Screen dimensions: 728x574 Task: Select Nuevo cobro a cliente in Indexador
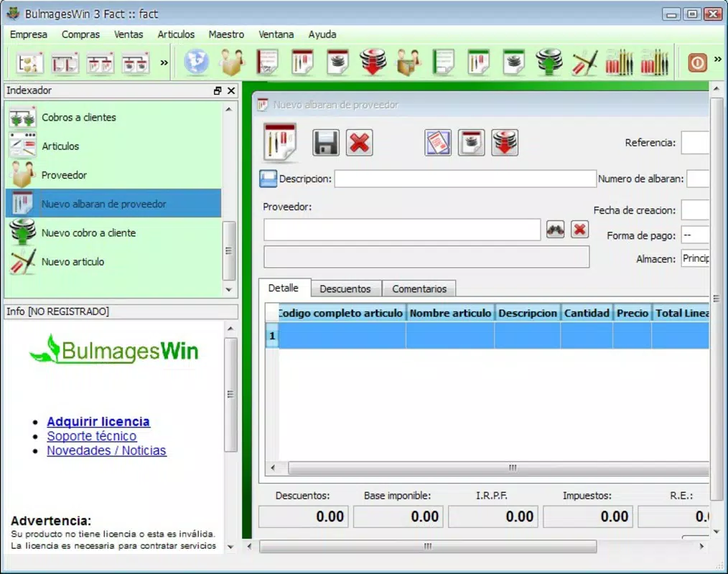(x=113, y=232)
